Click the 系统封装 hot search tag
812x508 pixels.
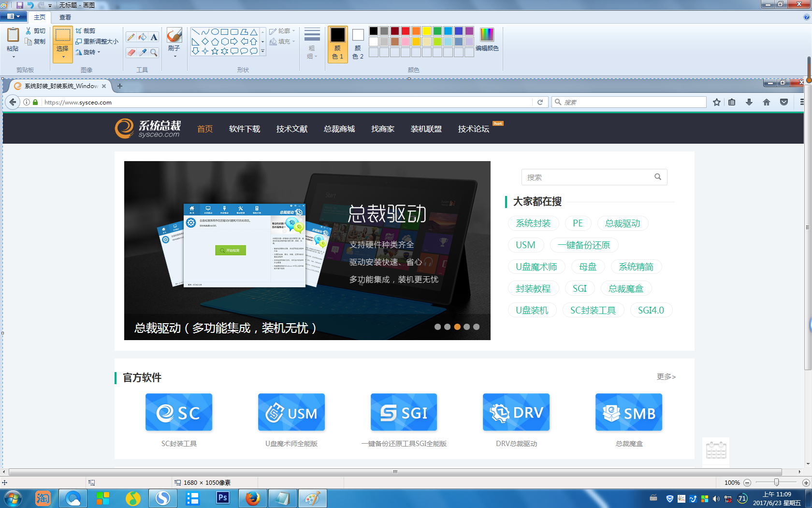(533, 223)
